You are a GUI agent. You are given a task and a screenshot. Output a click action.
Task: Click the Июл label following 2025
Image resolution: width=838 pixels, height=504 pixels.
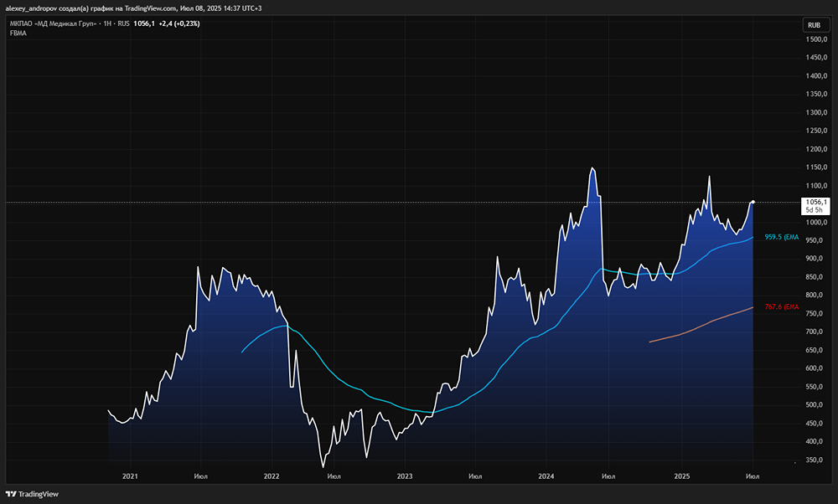point(753,476)
